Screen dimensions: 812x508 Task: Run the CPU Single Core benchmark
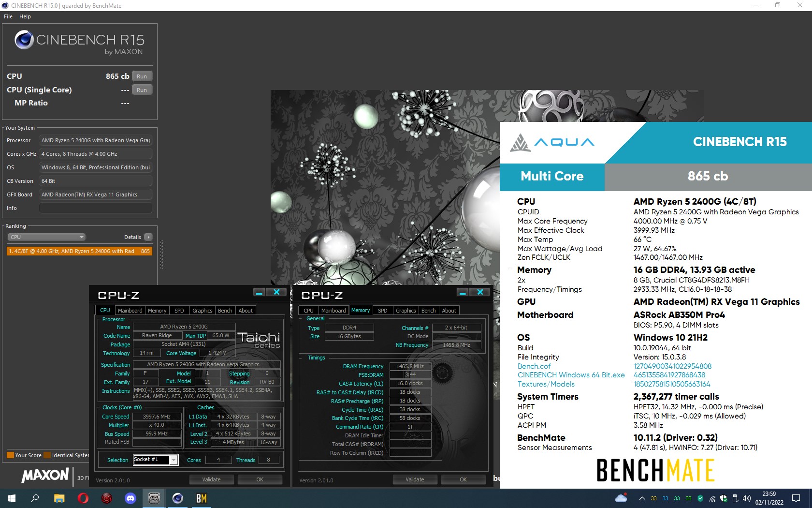click(142, 90)
